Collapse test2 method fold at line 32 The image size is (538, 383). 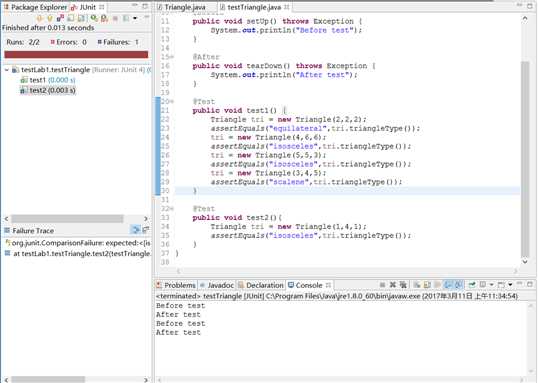click(x=172, y=209)
